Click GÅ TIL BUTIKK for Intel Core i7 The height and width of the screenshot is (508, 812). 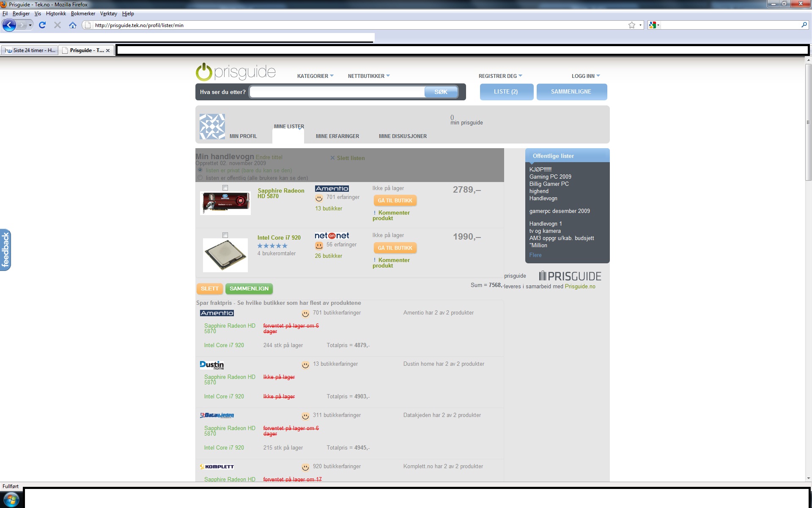click(395, 248)
